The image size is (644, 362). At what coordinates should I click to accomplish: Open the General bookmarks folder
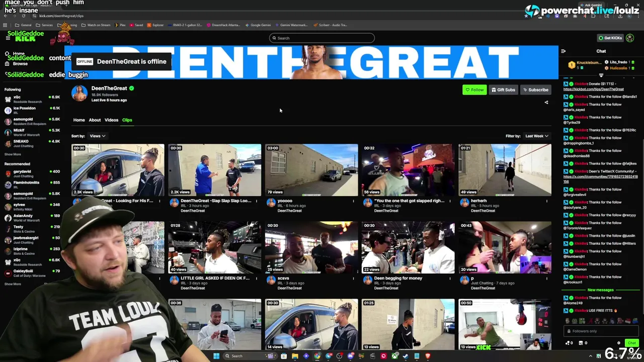(x=23, y=25)
